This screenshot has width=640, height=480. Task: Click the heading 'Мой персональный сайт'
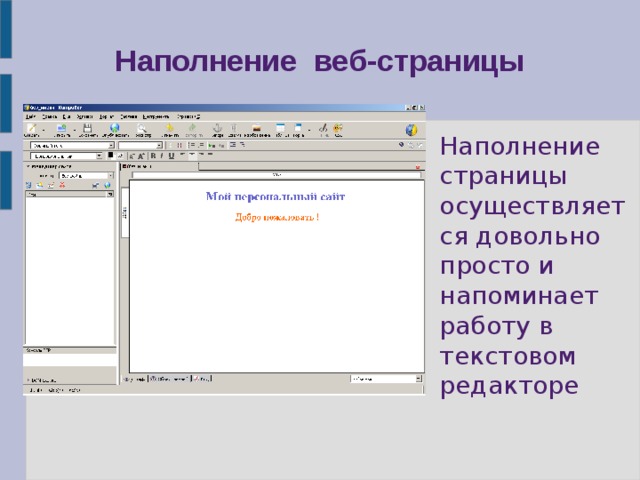click(x=276, y=196)
